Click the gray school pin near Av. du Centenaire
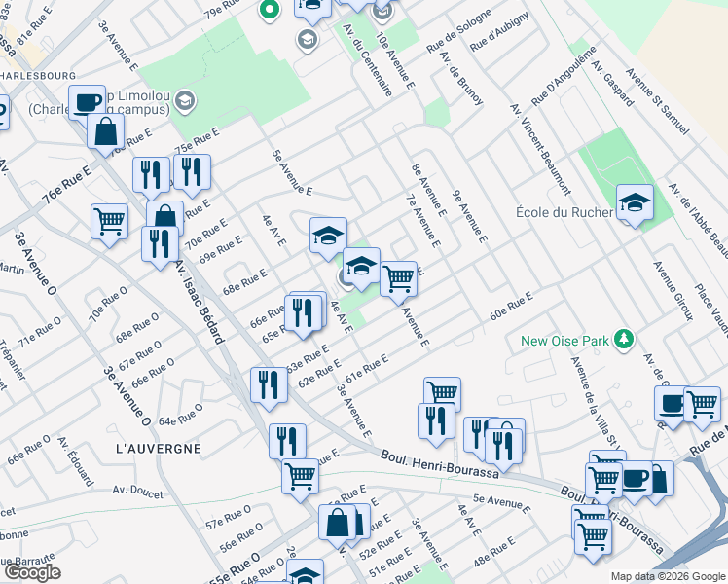The image size is (728, 584). point(308,40)
